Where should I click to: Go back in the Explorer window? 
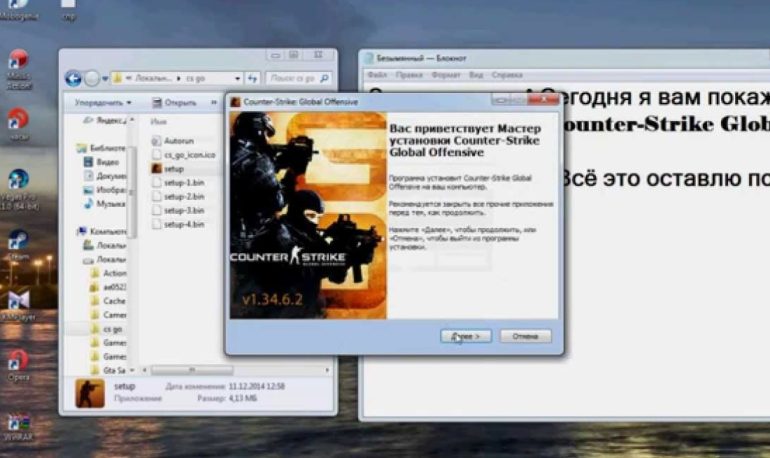[73, 79]
